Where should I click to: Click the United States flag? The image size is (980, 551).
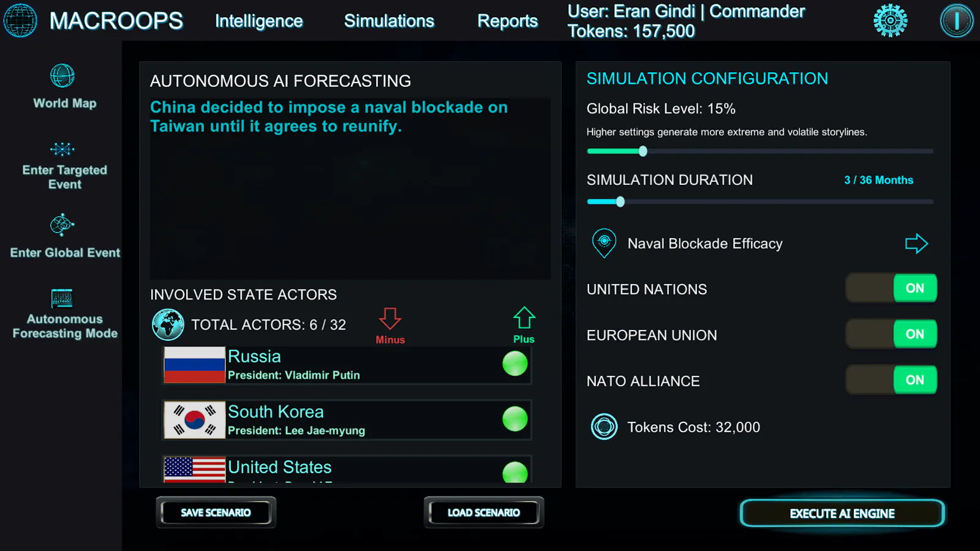(x=195, y=470)
